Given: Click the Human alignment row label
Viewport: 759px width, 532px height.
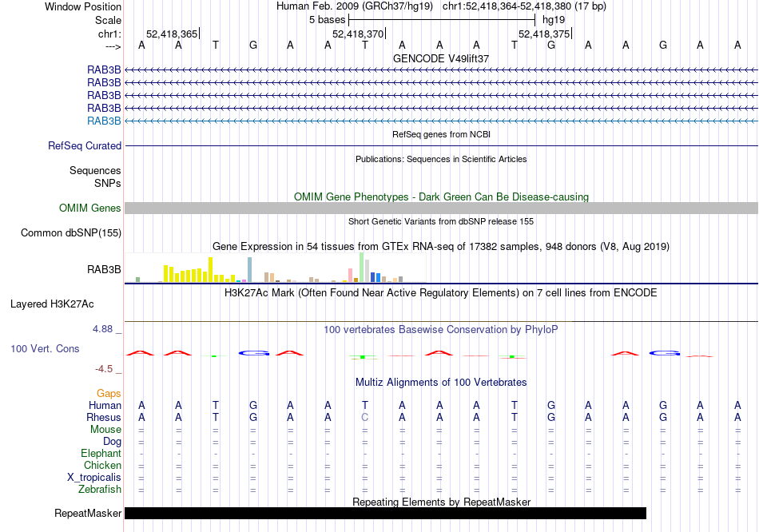Looking at the screenshot, I should click(105, 405).
